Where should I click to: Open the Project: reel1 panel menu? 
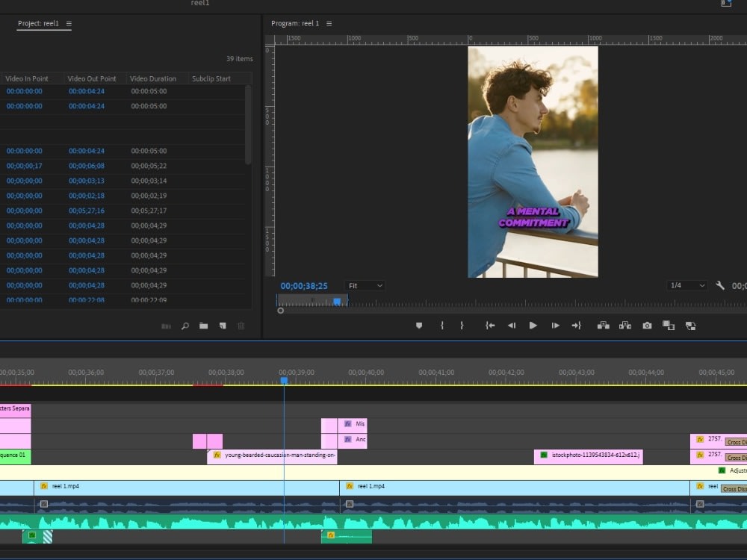(69, 24)
